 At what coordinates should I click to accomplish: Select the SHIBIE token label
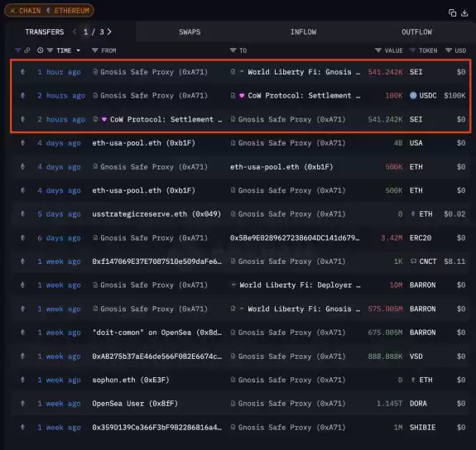click(422, 427)
